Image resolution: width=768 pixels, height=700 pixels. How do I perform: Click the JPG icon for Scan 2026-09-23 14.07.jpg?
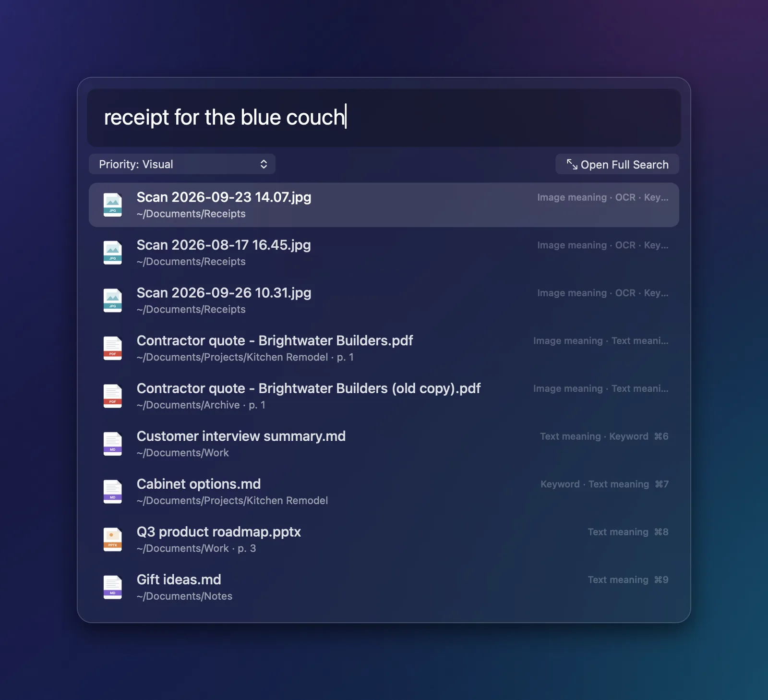tap(112, 205)
